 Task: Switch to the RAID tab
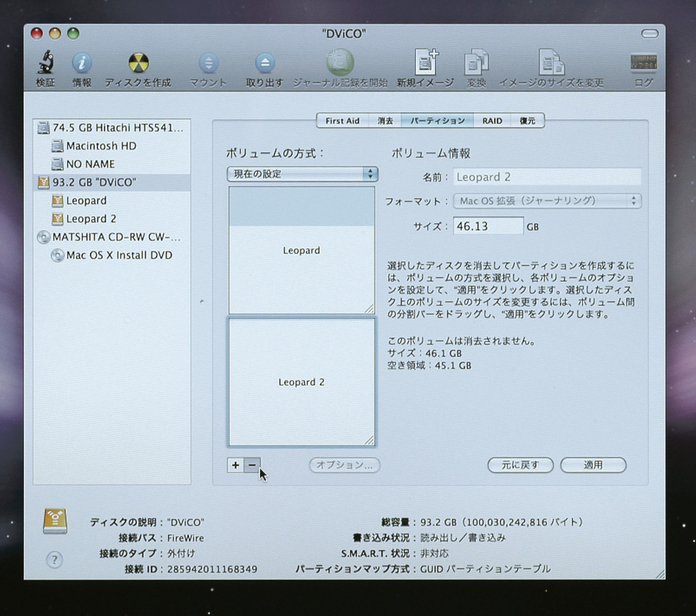[x=492, y=121]
